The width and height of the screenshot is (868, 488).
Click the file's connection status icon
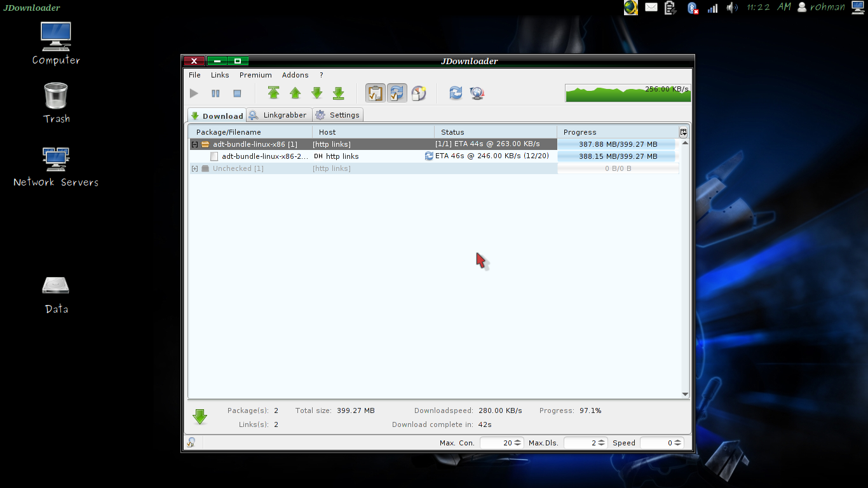pyautogui.click(x=429, y=156)
